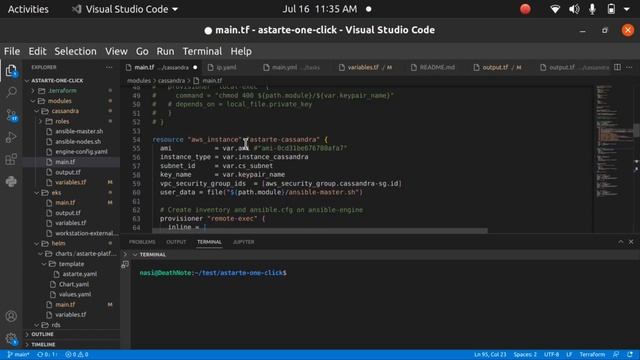Click the Spaces: 2 indentation setting
640x360 pixels.
525,355
